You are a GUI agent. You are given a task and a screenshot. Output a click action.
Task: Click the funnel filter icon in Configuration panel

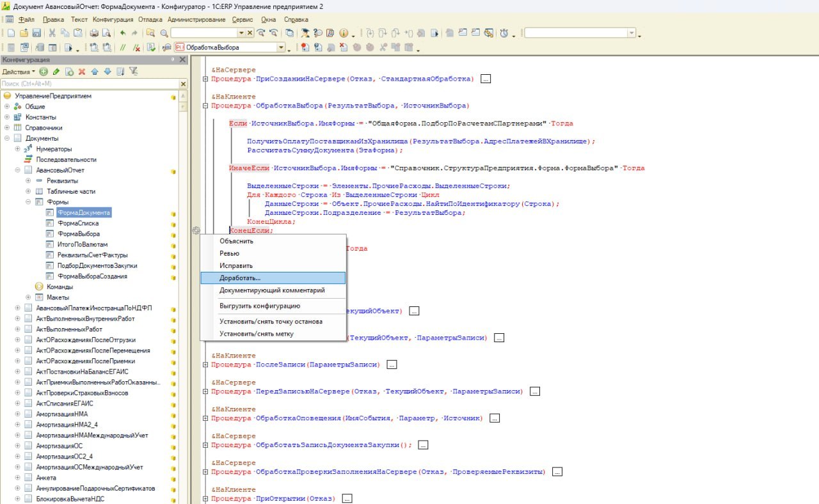[x=133, y=71]
